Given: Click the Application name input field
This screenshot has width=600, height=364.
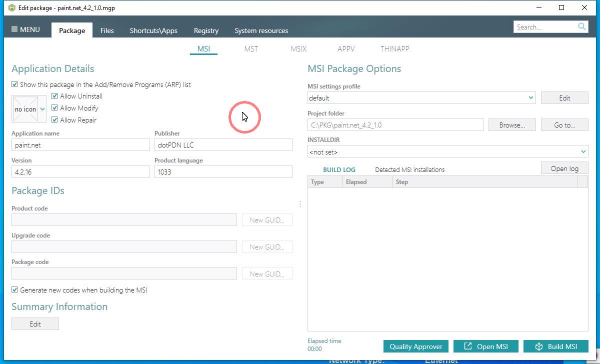Looking at the screenshot, I should point(80,145).
